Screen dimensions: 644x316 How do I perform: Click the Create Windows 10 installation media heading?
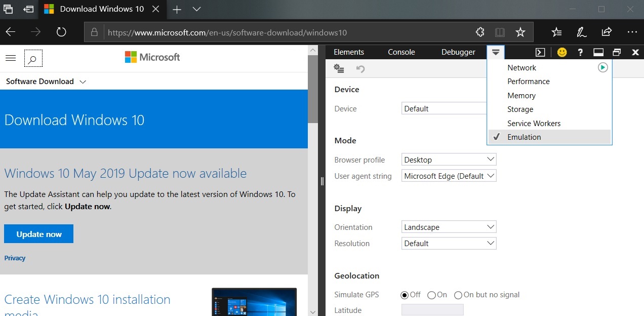[87, 305]
